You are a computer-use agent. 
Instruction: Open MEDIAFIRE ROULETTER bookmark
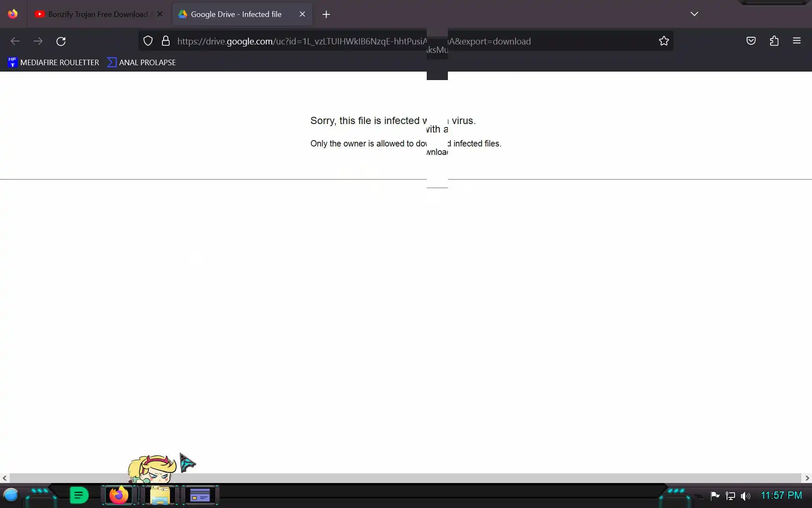(53, 62)
